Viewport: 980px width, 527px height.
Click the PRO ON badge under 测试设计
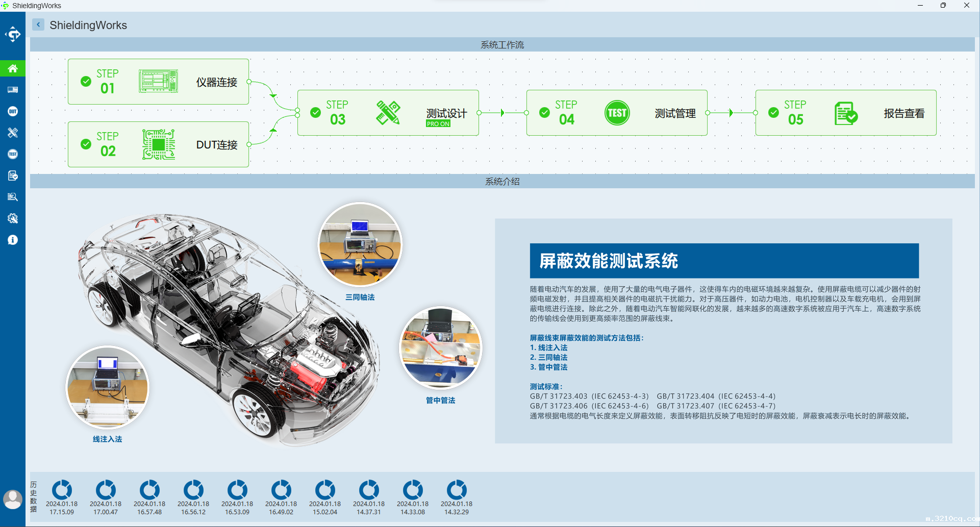coord(438,124)
